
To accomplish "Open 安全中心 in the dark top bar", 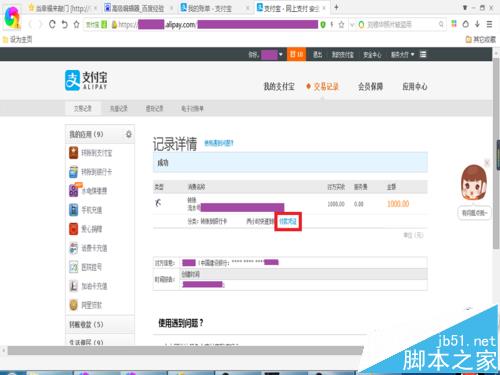I will [x=372, y=54].
